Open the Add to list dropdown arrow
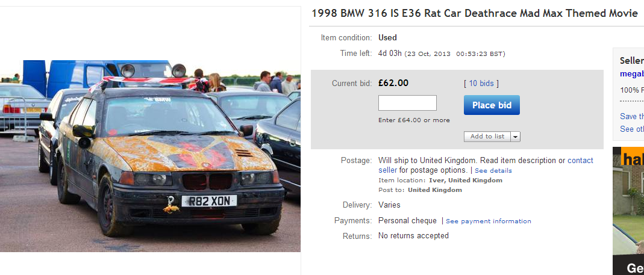The image size is (644, 275). click(x=516, y=137)
